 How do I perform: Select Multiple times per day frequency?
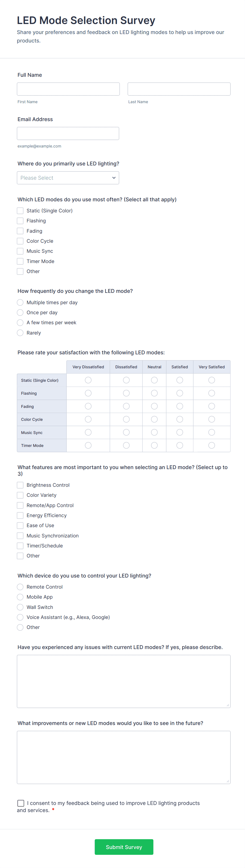[x=20, y=302]
